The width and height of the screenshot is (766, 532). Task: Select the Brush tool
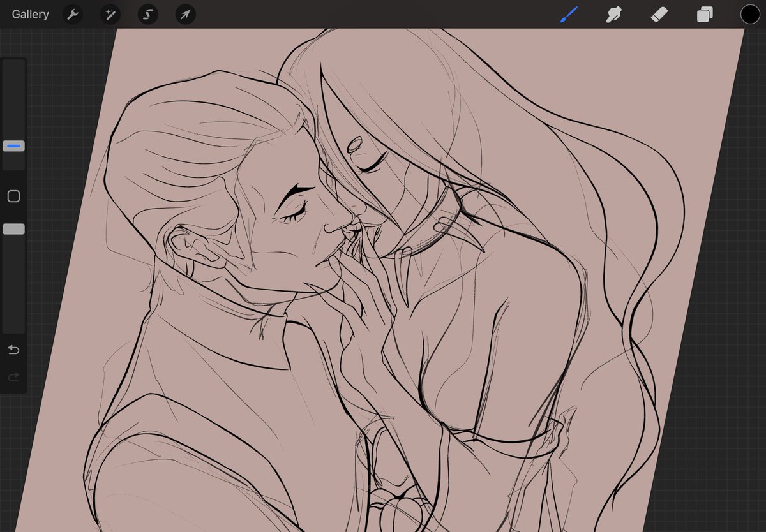(x=568, y=14)
